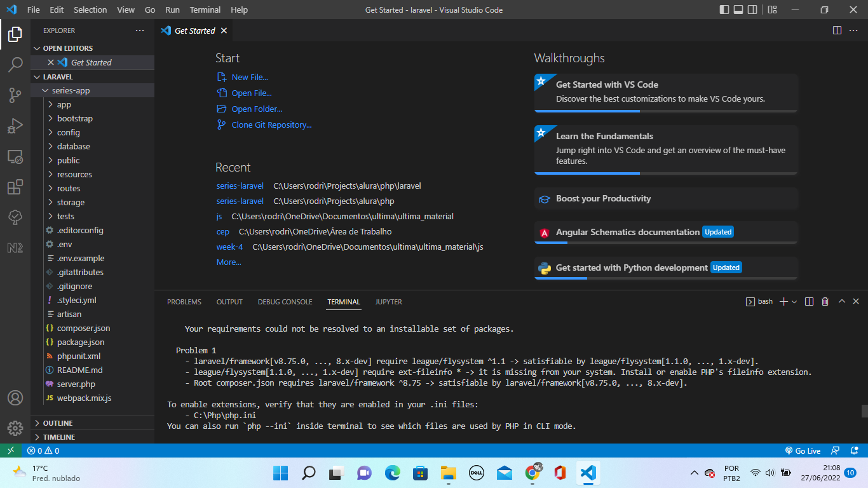Open Angular Schematics documentation walkthrough
This screenshot has height=488, width=868.
click(666, 232)
